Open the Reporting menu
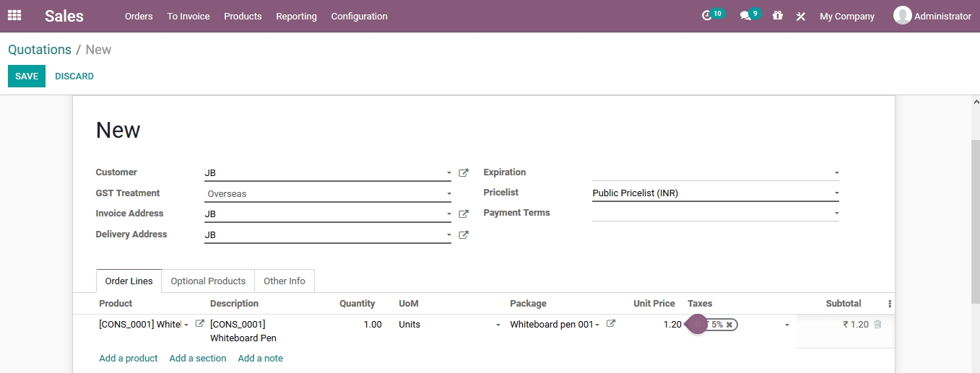 coord(296,16)
